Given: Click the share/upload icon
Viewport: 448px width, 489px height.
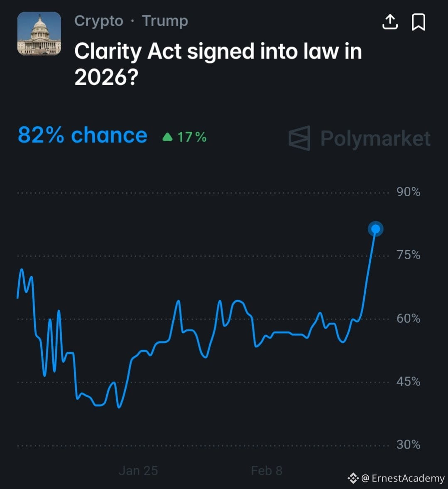Looking at the screenshot, I should pos(389,22).
